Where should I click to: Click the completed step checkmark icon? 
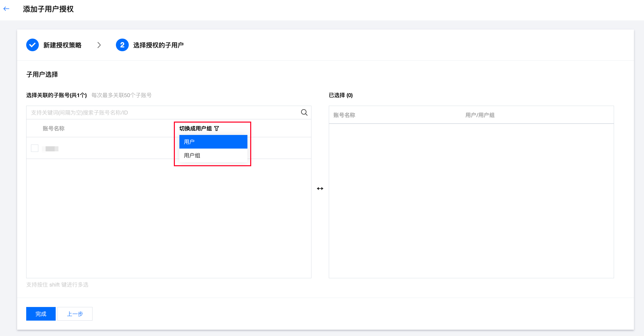[x=33, y=45]
